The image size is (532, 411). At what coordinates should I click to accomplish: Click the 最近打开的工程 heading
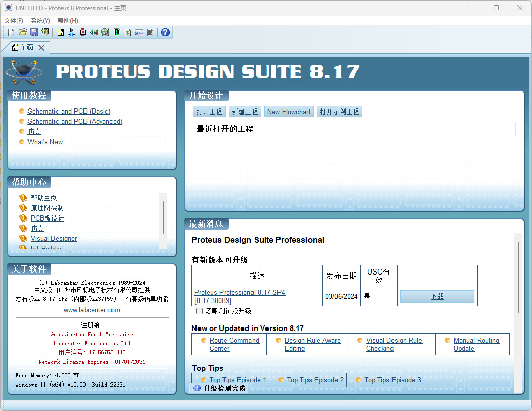pyautogui.click(x=225, y=129)
